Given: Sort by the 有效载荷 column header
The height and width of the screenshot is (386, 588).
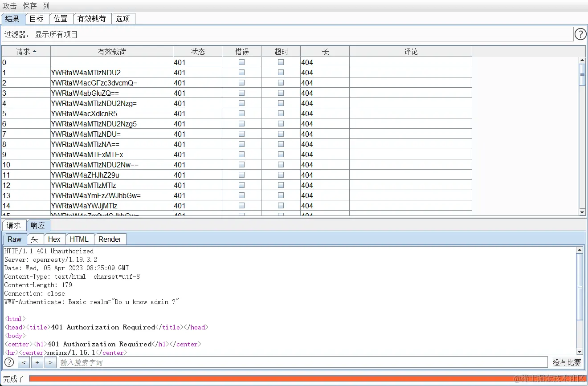Looking at the screenshot, I should pyautogui.click(x=112, y=52).
